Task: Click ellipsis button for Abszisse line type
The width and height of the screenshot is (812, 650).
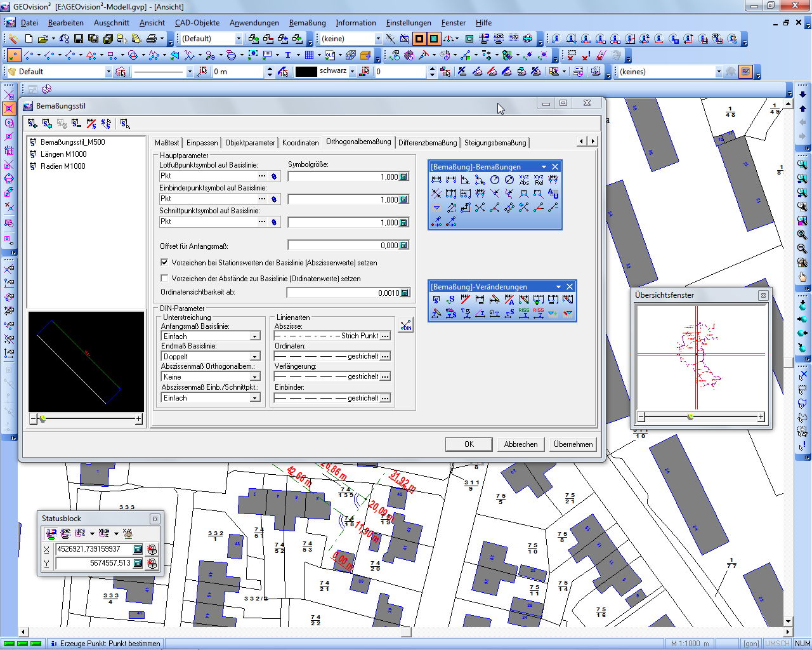Action: (x=385, y=336)
